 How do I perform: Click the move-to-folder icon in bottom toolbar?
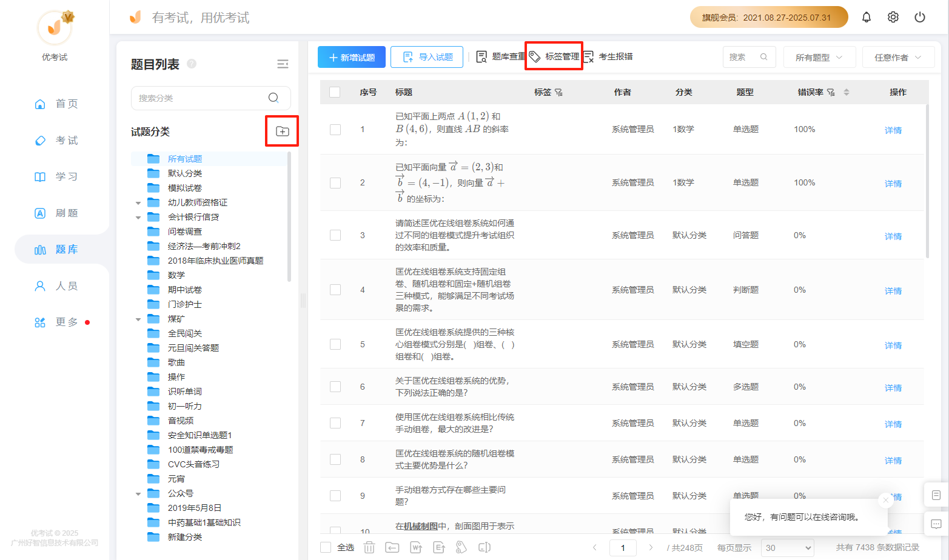(x=392, y=547)
